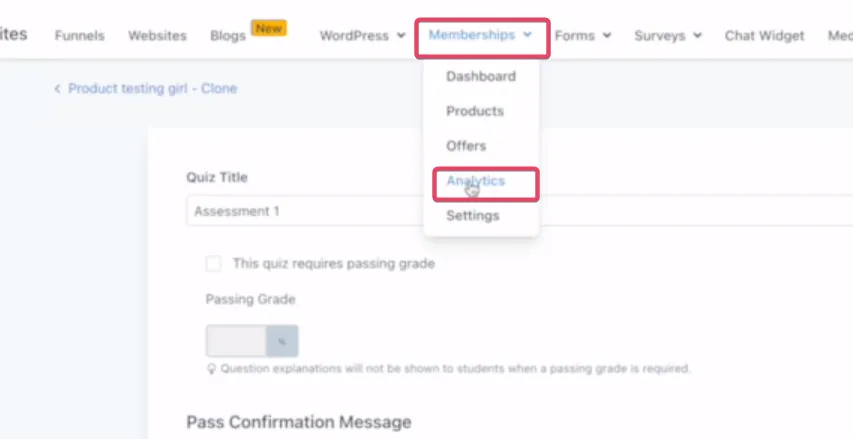
Task: Choose Products in the Memberships menu
Action: pyautogui.click(x=475, y=112)
